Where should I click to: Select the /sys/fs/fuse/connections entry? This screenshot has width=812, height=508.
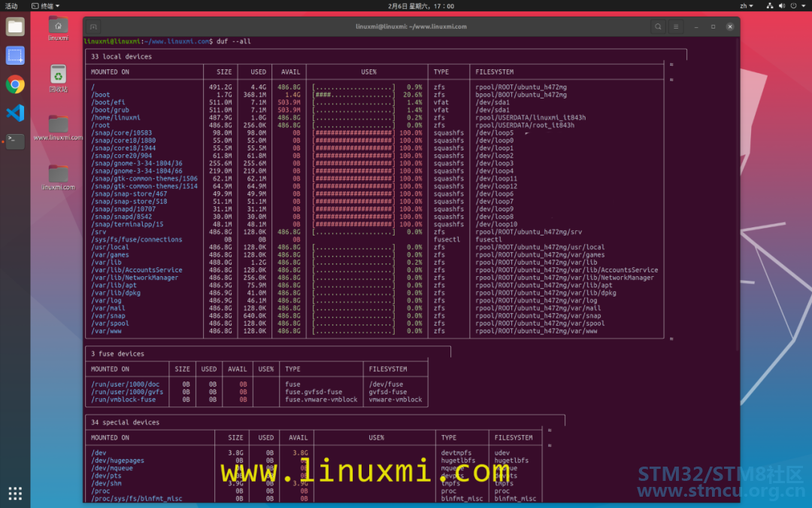[137, 239]
